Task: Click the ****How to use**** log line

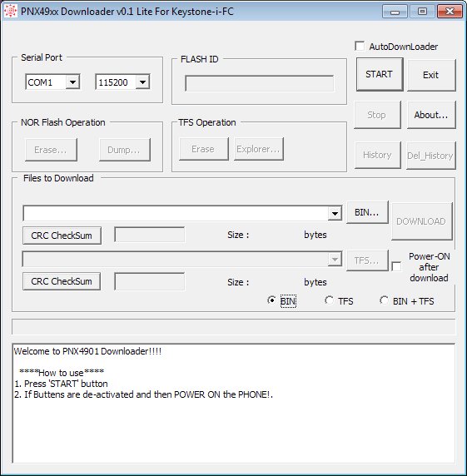Action: (x=62, y=373)
